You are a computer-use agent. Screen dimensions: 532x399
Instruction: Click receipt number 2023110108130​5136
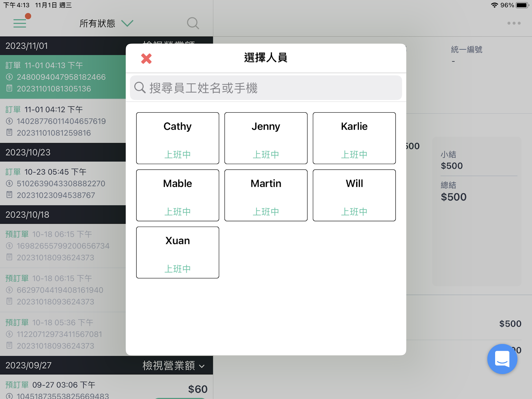tap(54, 89)
